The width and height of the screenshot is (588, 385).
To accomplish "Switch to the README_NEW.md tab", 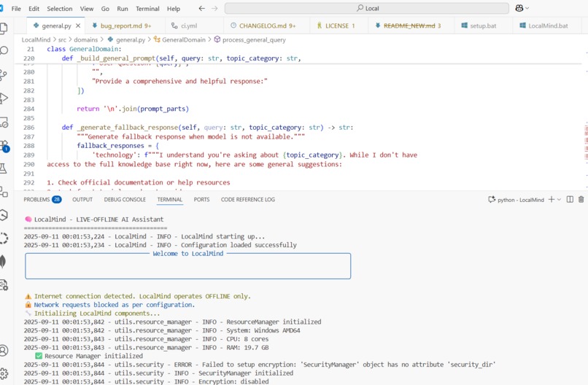I will pos(411,26).
